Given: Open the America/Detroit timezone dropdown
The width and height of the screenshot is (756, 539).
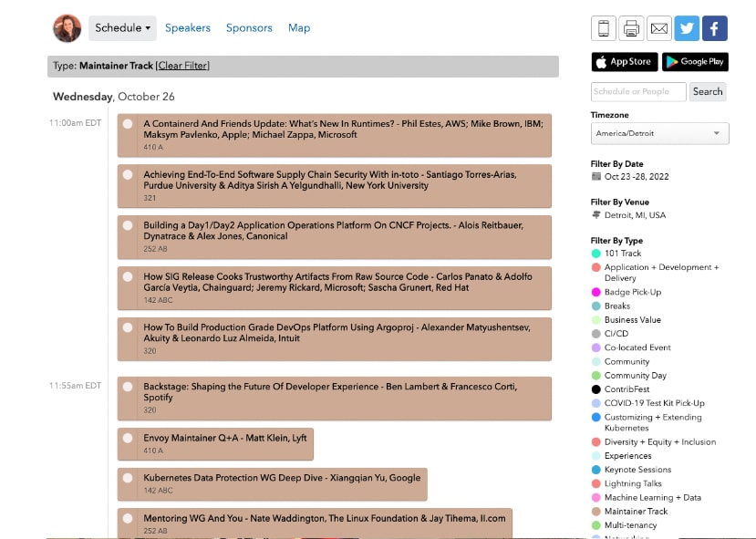Looking at the screenshot, I should tap(659, 133).
